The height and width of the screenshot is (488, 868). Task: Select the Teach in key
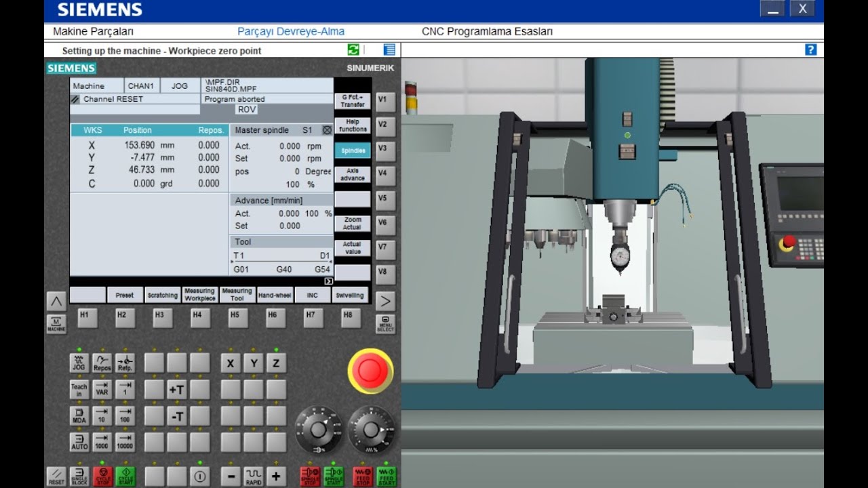79,389
